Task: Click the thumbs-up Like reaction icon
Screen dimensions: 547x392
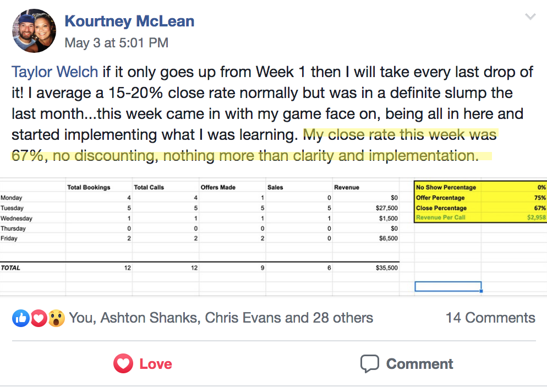Action: 20,318
